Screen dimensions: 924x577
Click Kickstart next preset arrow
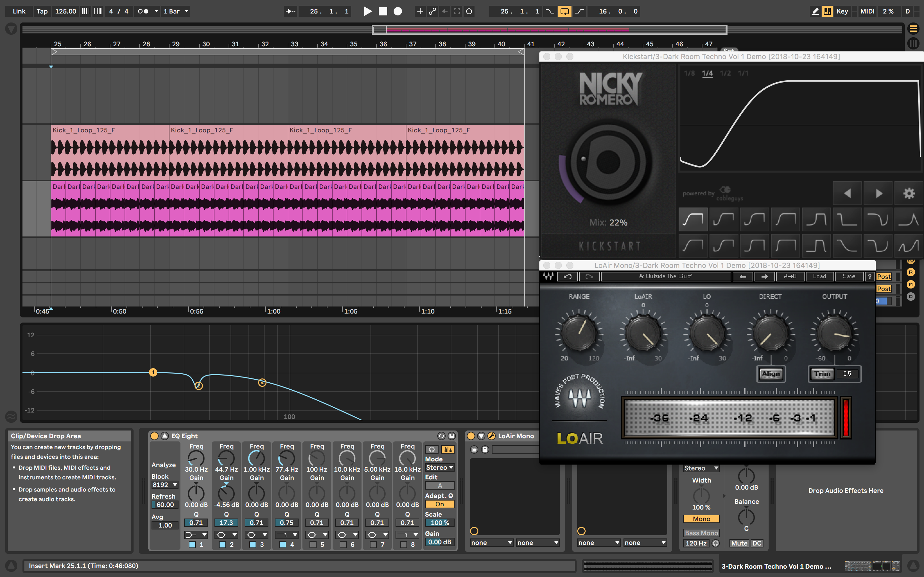(x=878, y=193)
